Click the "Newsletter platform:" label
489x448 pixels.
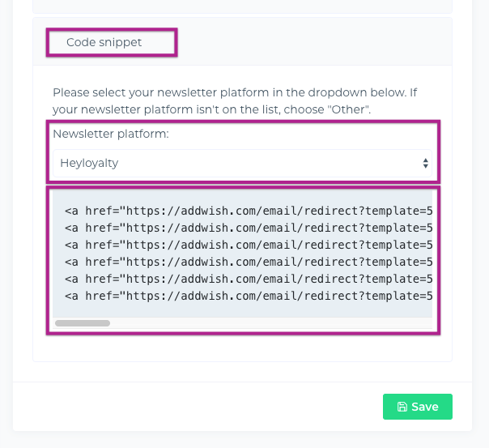[111, 134]
